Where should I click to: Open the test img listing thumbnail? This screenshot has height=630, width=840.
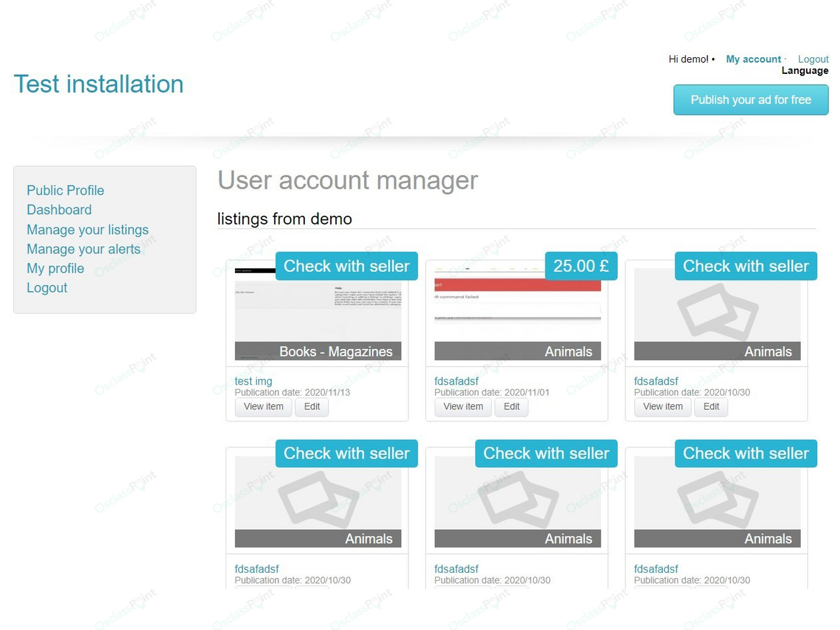point(318,314)
